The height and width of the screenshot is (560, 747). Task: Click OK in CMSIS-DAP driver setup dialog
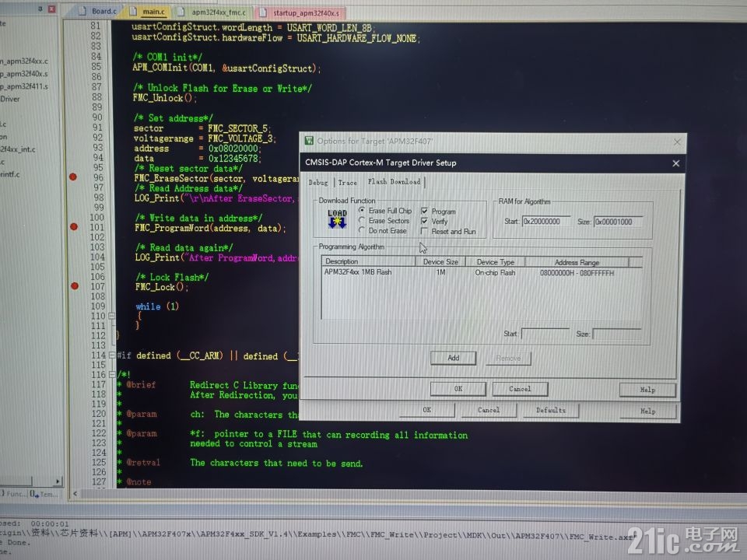click(458, 389)
